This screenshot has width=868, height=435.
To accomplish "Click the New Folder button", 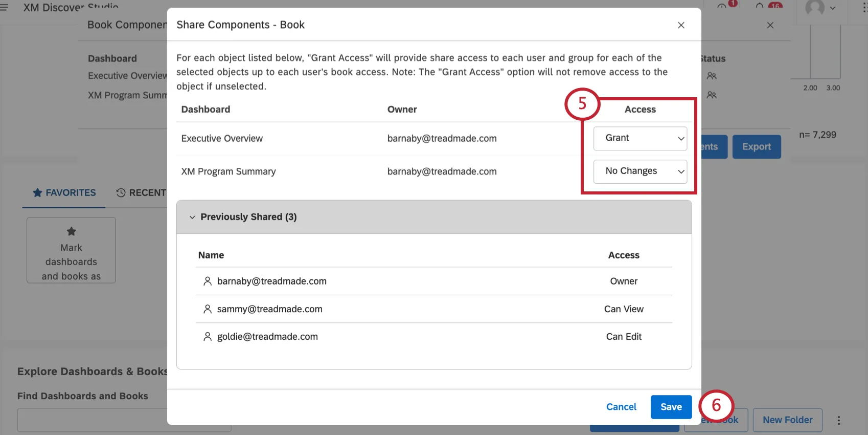I will tap(787, 420).
